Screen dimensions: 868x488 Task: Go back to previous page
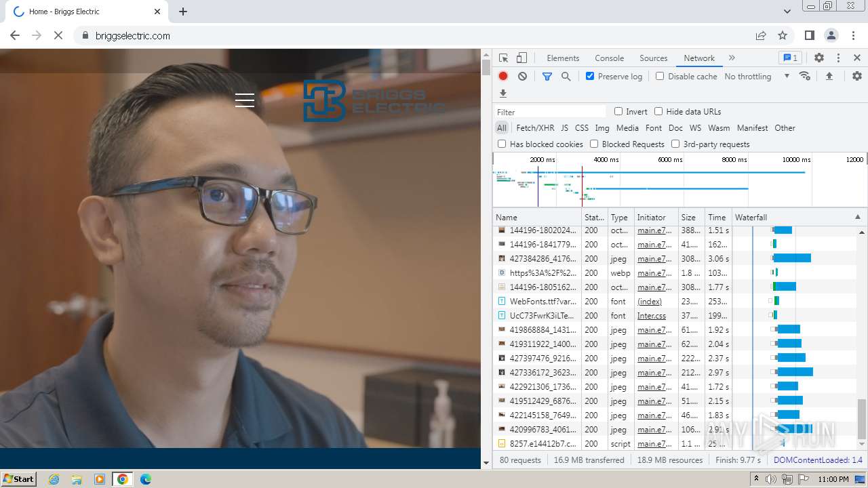(15, 35)
